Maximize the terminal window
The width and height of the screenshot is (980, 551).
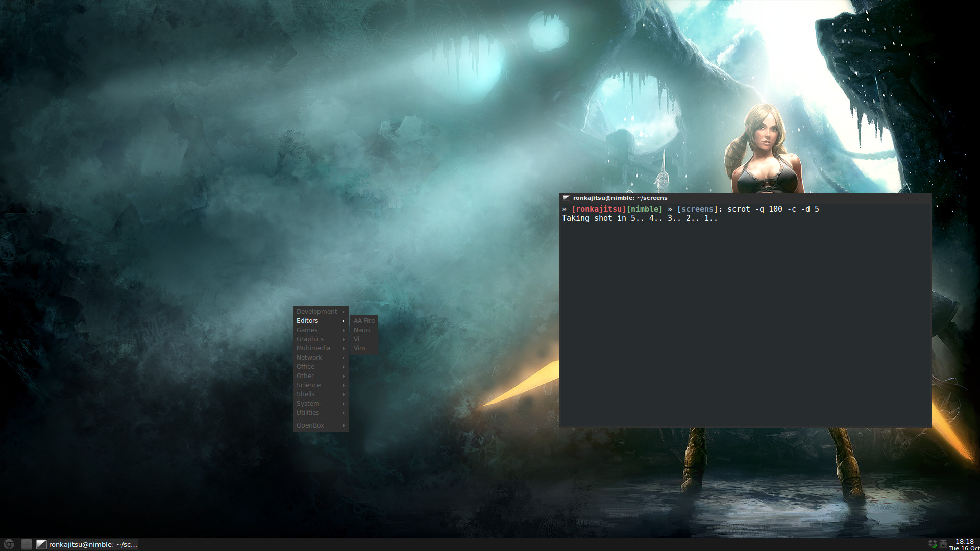917,198
